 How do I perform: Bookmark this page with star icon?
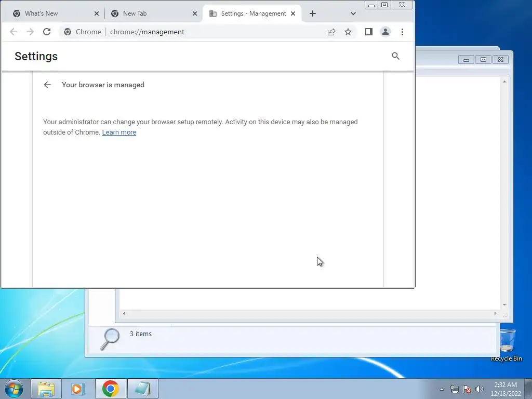tap(348, 32)
